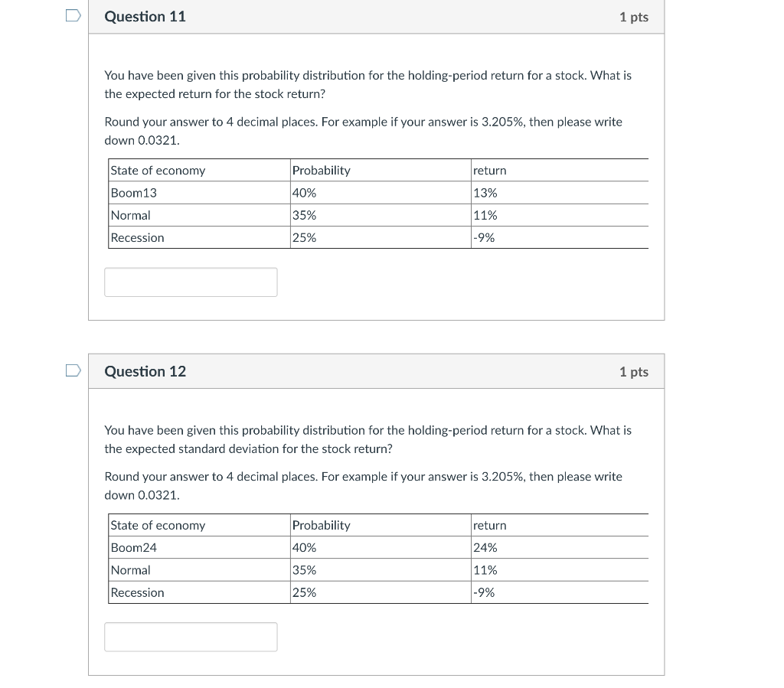Click the 1 pts label on Question 12
The image size is (784, 688).
tap(633, 371)
